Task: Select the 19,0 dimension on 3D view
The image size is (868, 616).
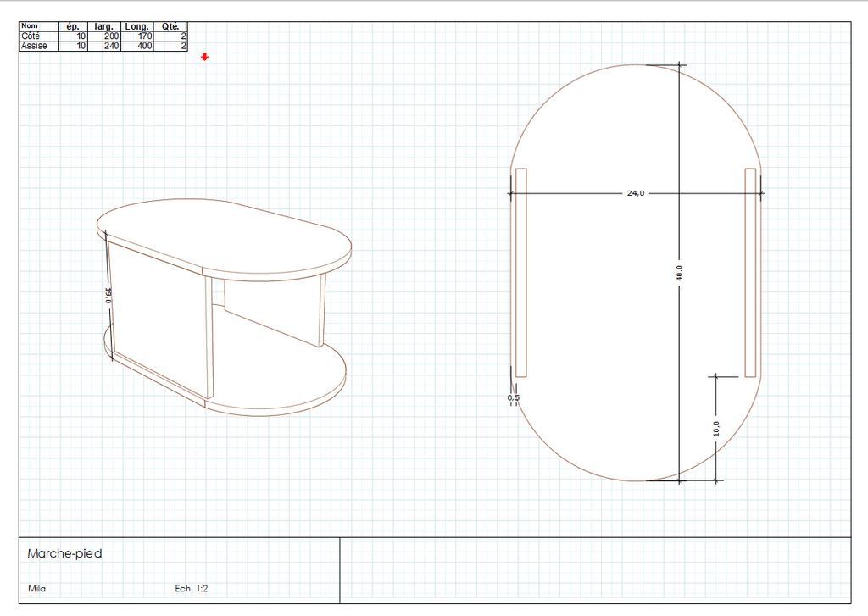Action: [108, 296]
